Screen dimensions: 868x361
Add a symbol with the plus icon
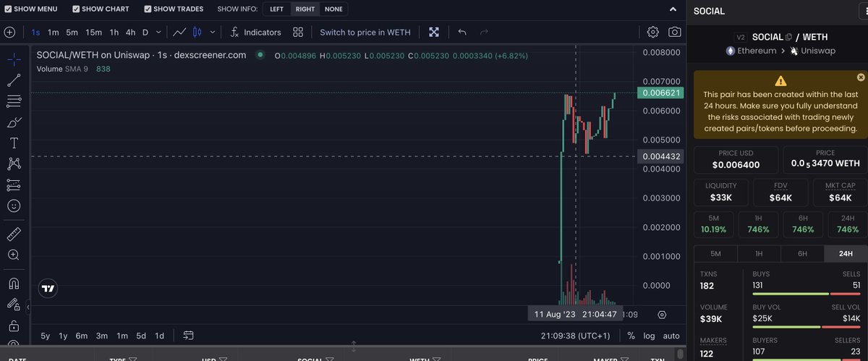(10, 33)
